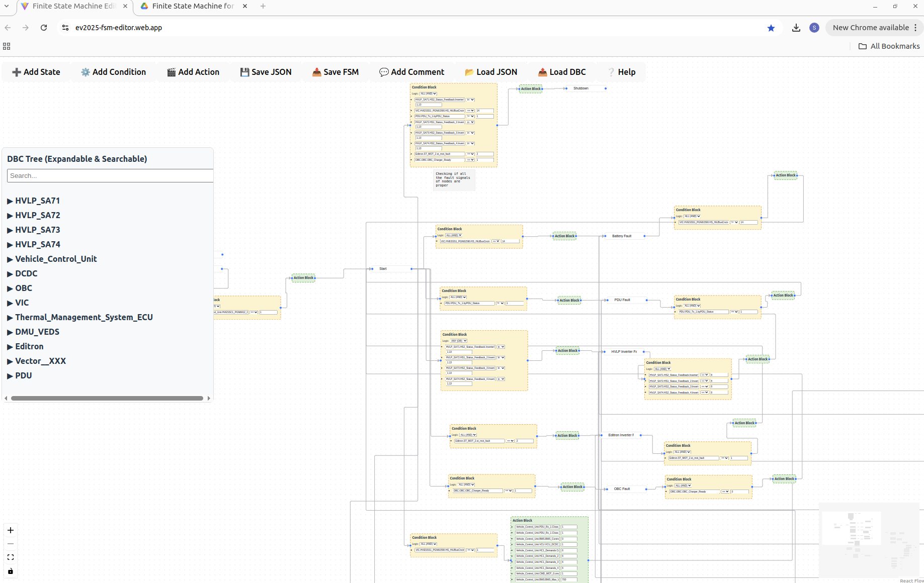924x583 pixels.
Task: Toggle the canvas interactivity lock
Action: click(x=11, y=571)
